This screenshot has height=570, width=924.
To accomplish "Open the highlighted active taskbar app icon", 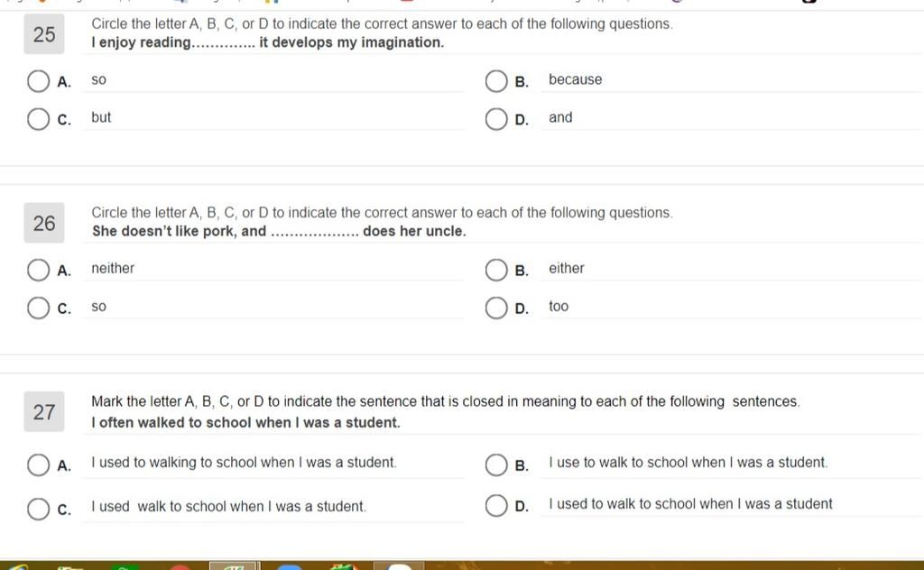I will (233, 565).
